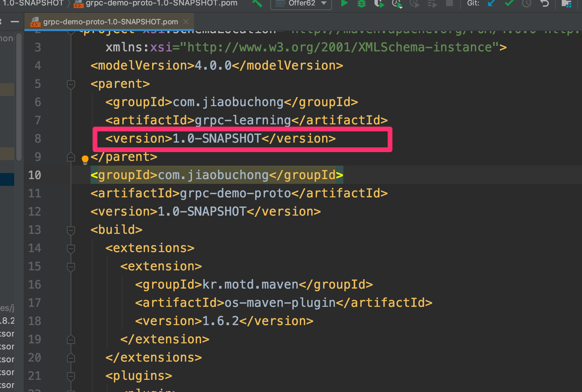Viewport: 582px width, 392px height.
Task: Click version 1.6.2 text
Action: coord(220,321)
